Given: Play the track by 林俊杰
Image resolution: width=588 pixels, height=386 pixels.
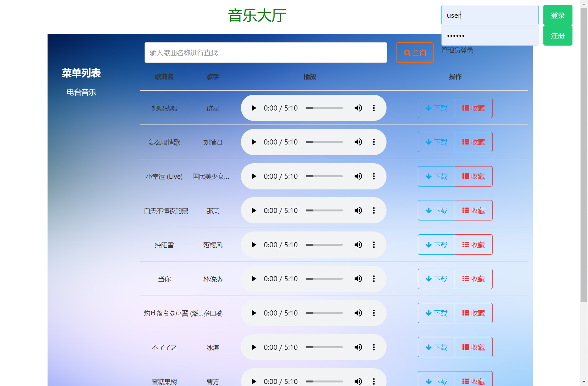Looking at the screenshot, I should click(254, 279).
